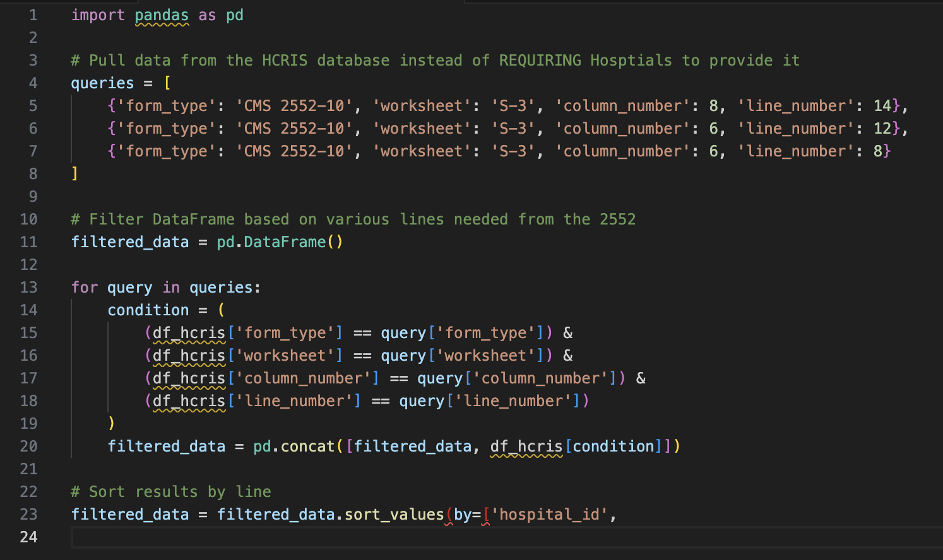Click 'S-3' worksheet value on line 6
943x560 pixels.
pyautogui.click(x=513, y=129)
